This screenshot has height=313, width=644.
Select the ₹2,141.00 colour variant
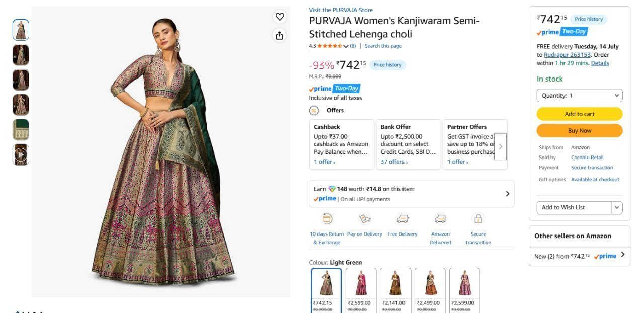click(x=395, y=291)
